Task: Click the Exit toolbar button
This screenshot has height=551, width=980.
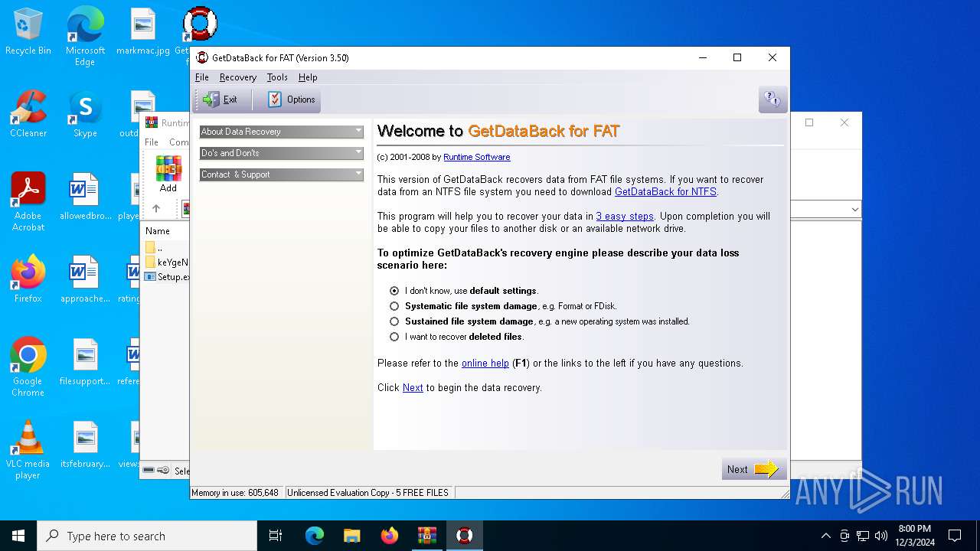Action: point(220,99)
